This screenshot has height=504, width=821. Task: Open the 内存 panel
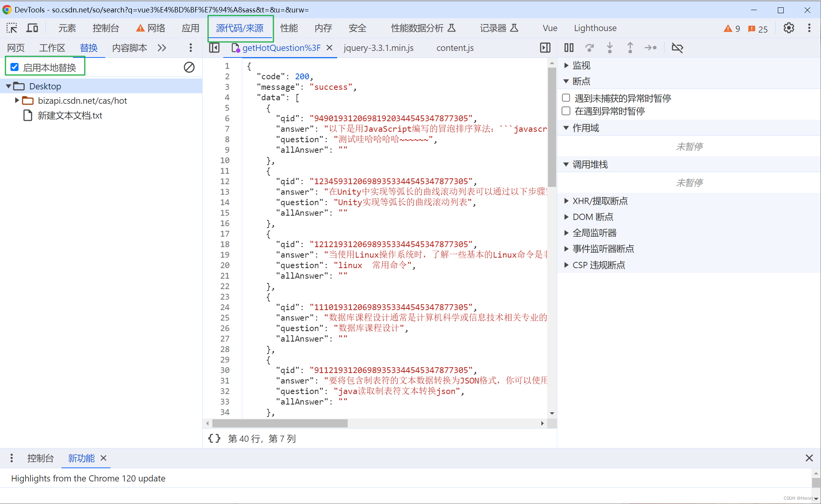tap(323, 28)
